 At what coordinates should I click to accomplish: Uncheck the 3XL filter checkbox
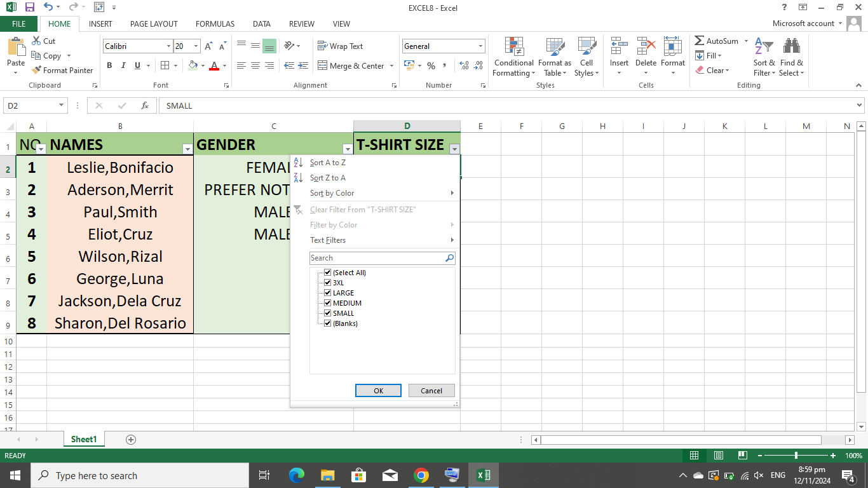click(328, 283)
